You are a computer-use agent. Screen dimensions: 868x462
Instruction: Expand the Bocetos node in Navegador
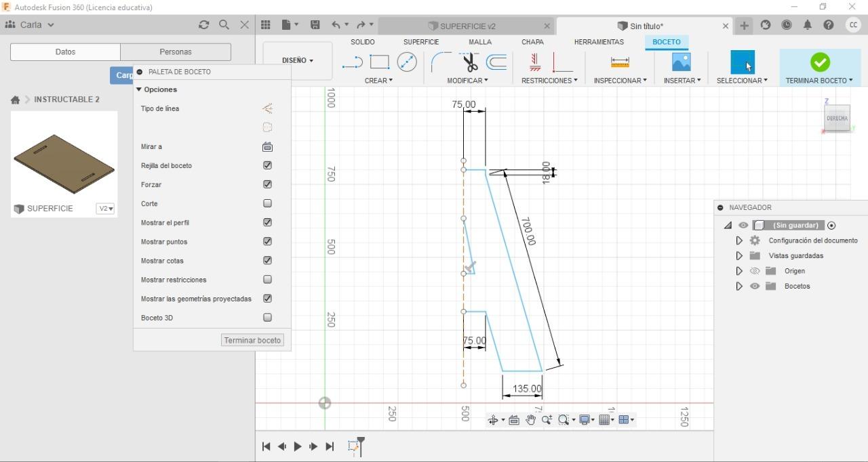click(739, 286)
